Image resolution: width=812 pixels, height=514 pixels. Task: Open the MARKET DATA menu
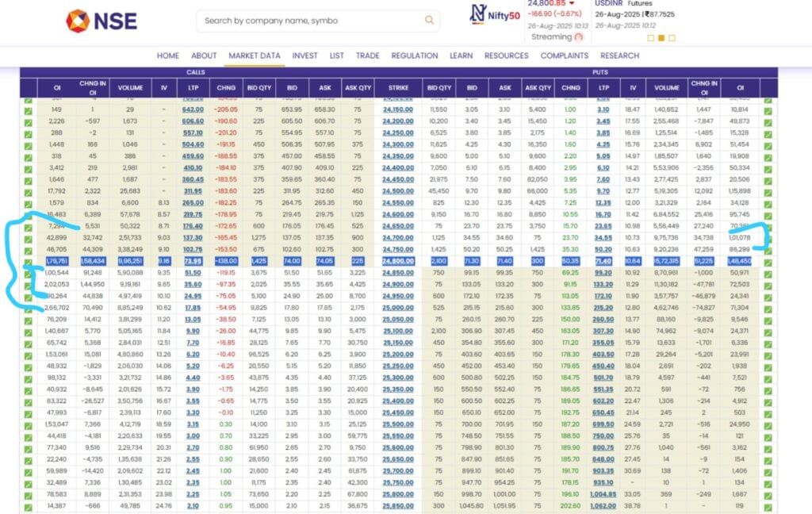(254, 56)
